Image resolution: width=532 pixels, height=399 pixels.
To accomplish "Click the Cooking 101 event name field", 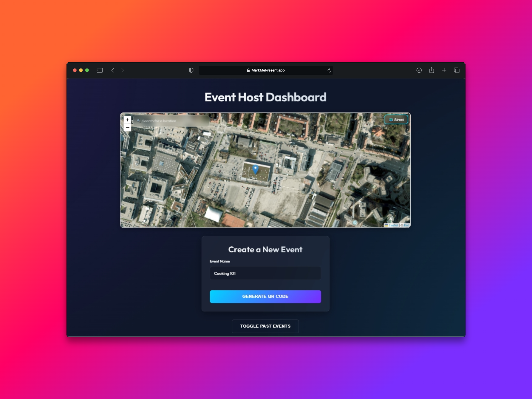I will 265,273.
